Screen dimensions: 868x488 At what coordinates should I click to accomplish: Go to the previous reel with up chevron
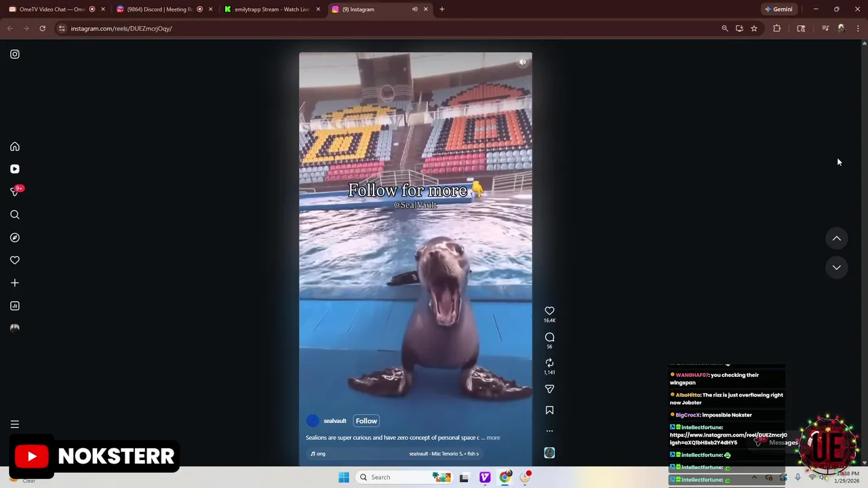[x=837, y=239]
